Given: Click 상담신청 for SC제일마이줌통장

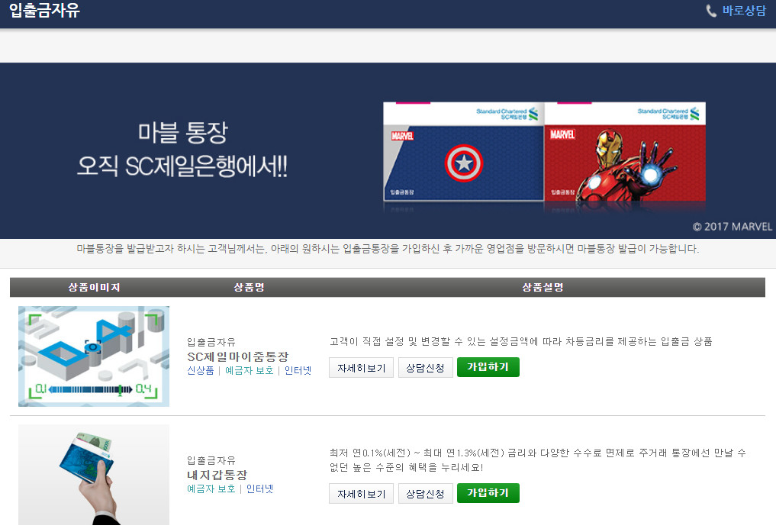Looking at the screenshot, I should pyautogui.click(x=426, y=368).
